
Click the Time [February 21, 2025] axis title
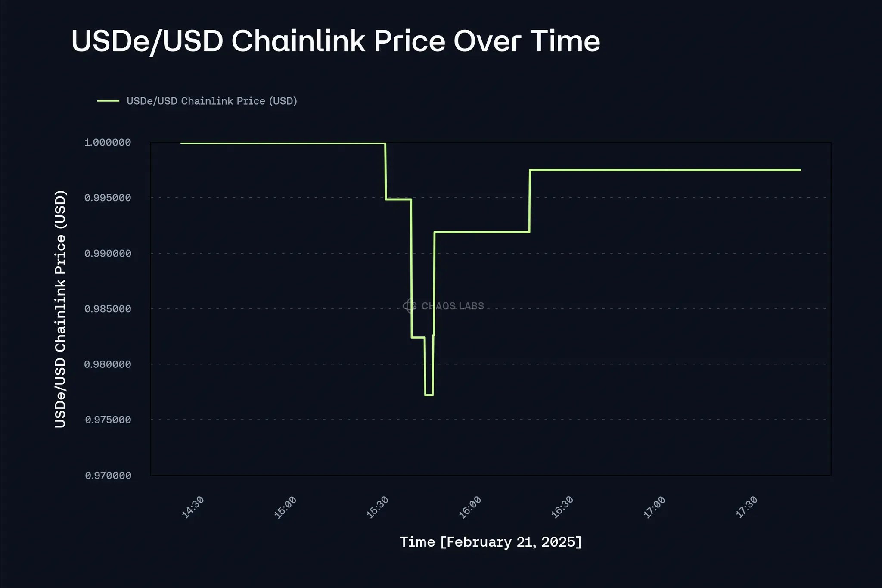[x=491, y=542]
